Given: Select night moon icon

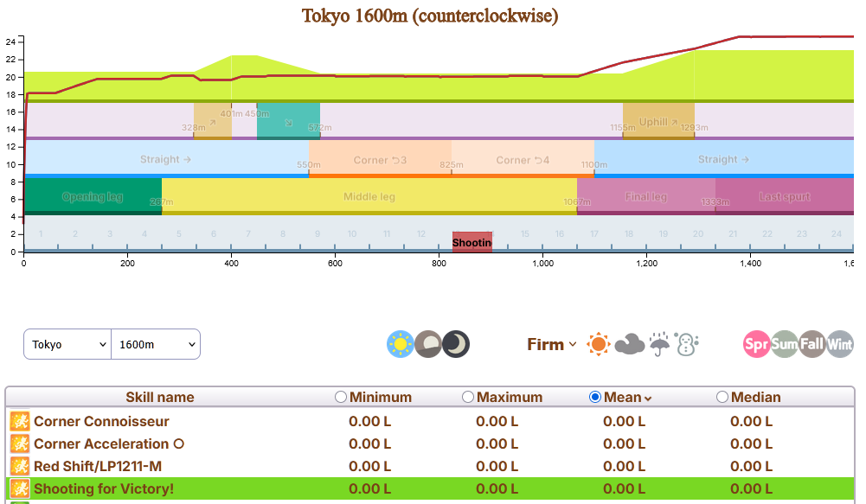Looking at the screenshot, I should (x=456, y=344).
